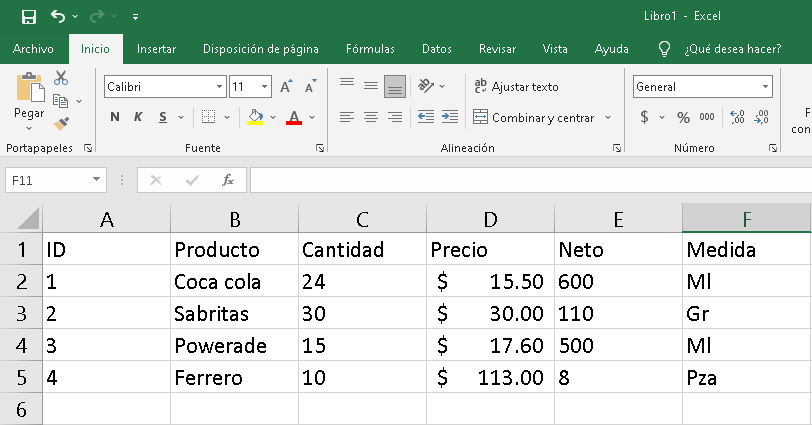Open the Calibri font name dropdown

point(220,87)
